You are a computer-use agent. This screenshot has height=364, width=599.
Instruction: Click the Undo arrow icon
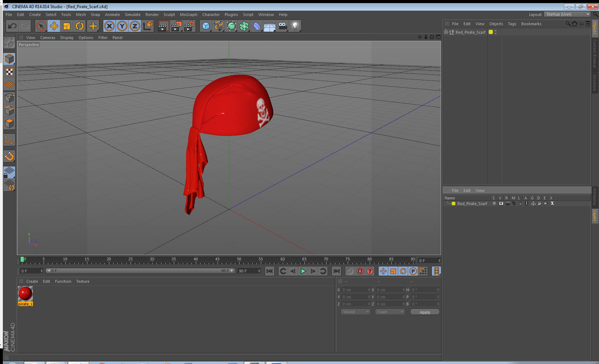point(12,26)
